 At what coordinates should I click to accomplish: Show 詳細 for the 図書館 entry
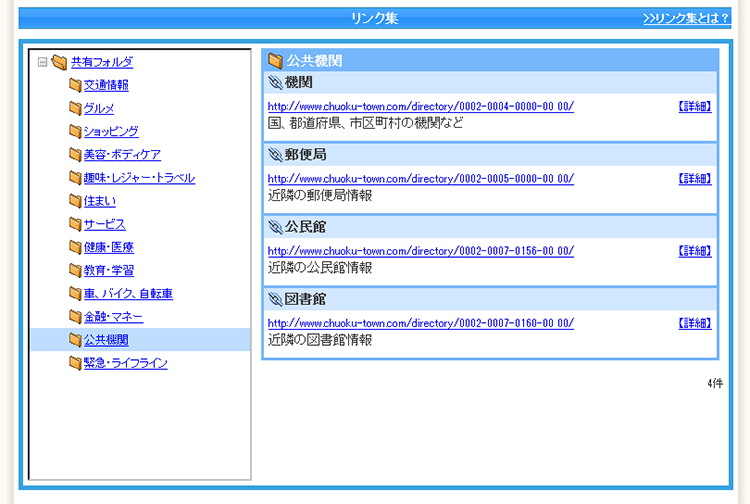tap(694, 323)
